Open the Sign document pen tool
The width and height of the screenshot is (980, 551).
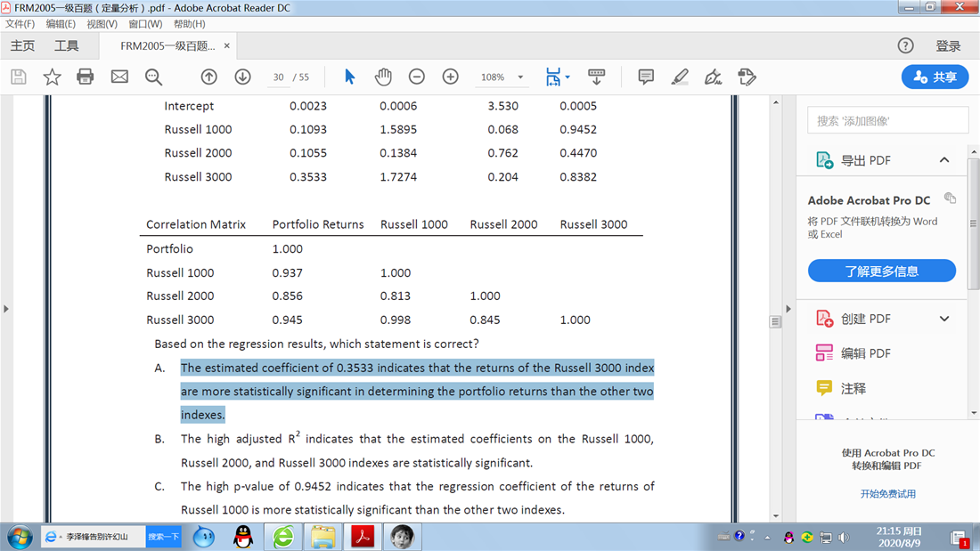click(x=713, y=77)
